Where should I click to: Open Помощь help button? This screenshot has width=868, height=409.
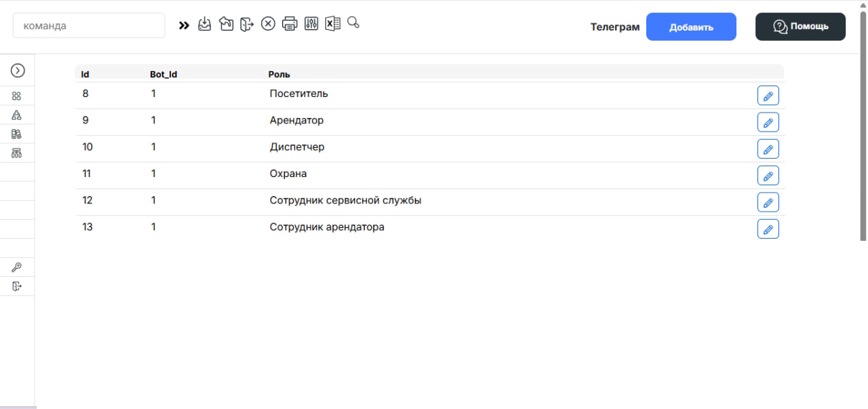point(800,26)
